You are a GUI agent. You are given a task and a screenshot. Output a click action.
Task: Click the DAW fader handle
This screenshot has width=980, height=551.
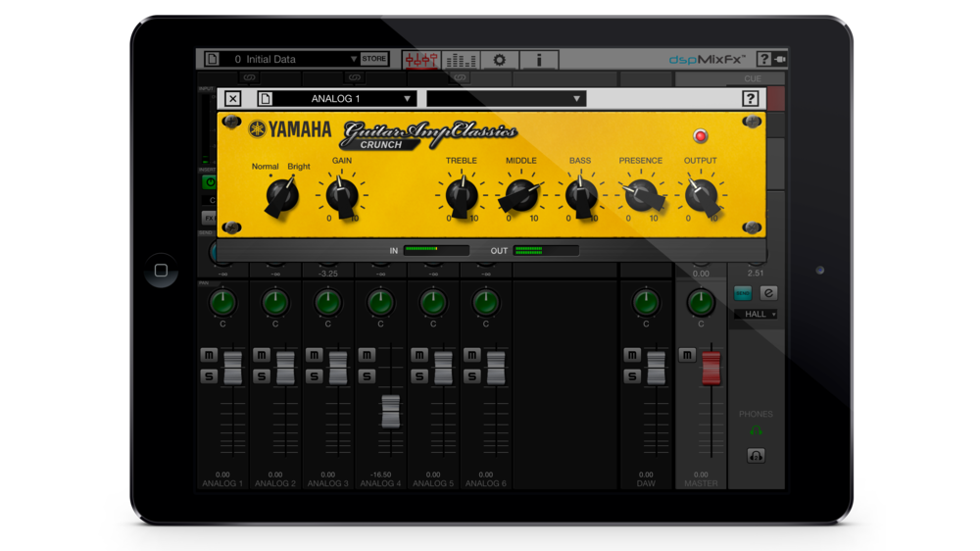click(657, 368)
